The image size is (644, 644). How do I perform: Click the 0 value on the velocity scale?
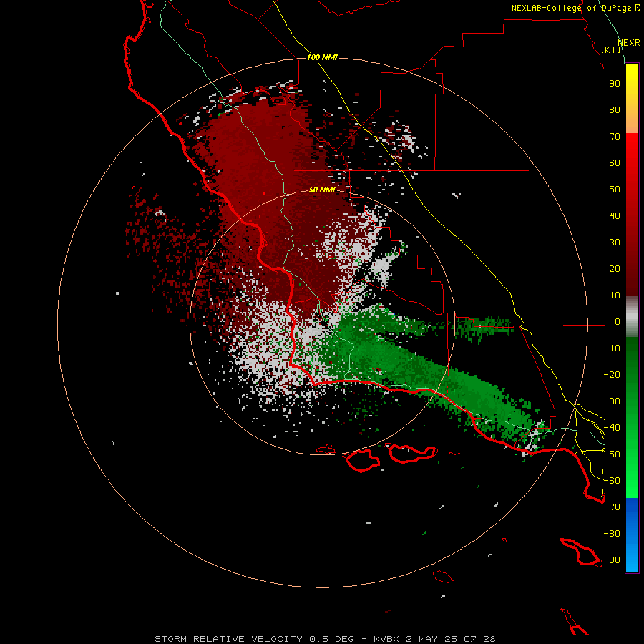[x=618, y=322]
